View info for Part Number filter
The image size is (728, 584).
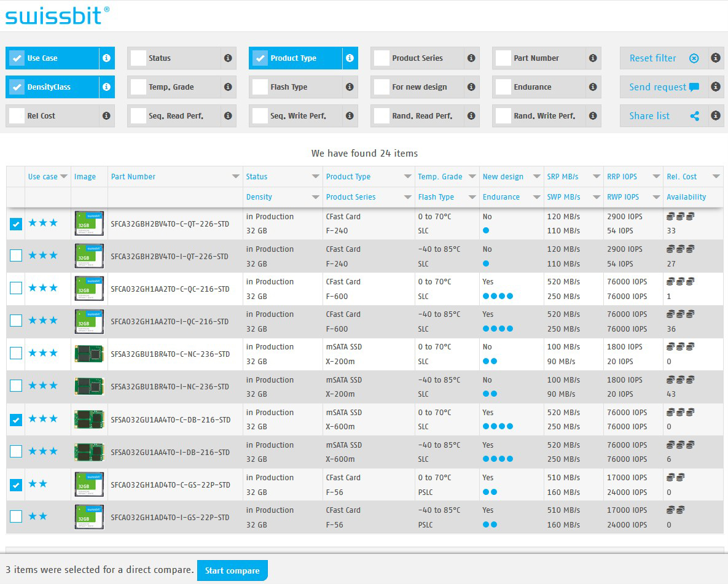pyautogui.click(x=593, y=58)
